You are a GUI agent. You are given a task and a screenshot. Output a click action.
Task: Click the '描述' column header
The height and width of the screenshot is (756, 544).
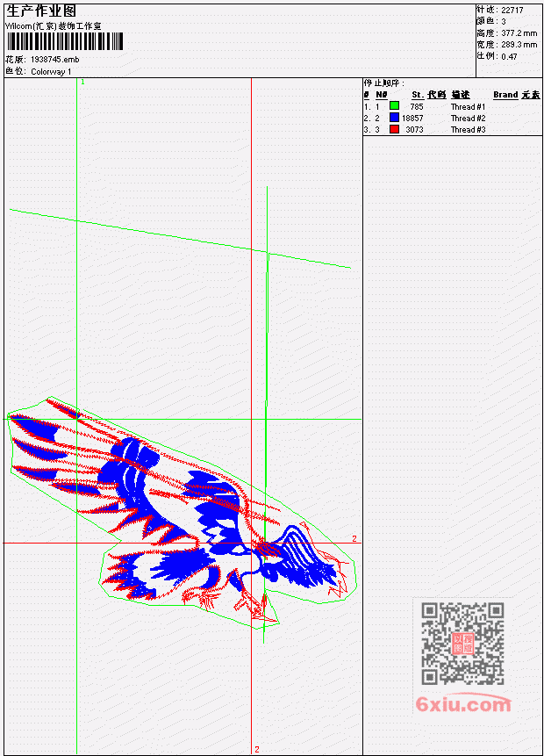tap(461, 95)
